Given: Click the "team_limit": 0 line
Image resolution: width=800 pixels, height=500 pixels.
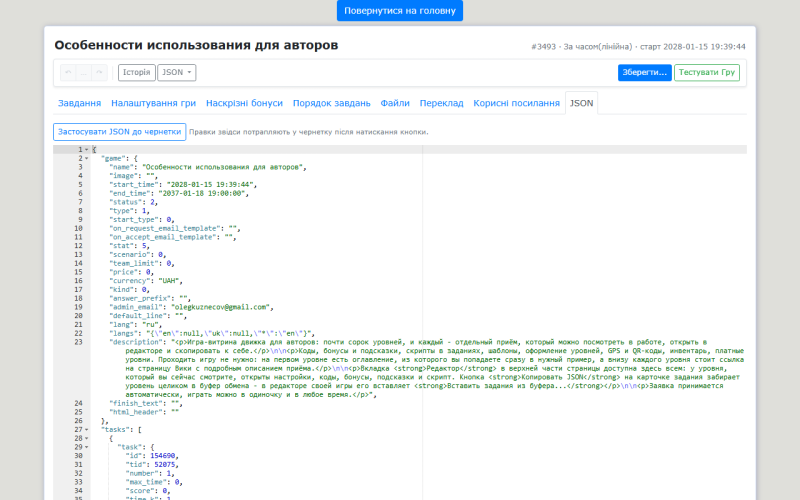Looking at the screenshot, I should (x=142, y=263).
